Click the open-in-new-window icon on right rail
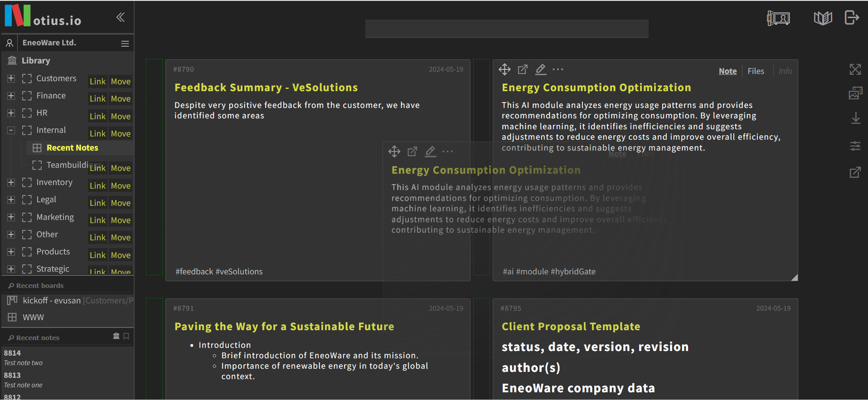This screenshot has width=868, height=400. click(x=855, y=172)
